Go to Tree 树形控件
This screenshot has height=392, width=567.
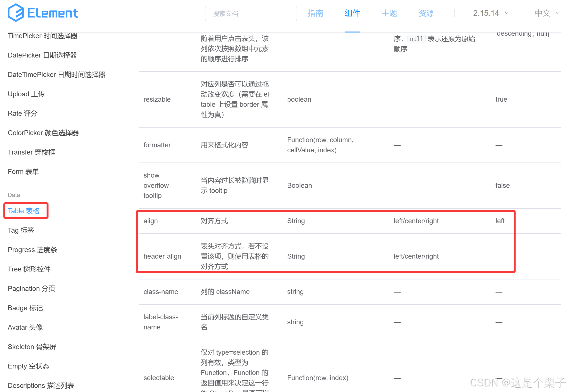[x=29, y=269]
